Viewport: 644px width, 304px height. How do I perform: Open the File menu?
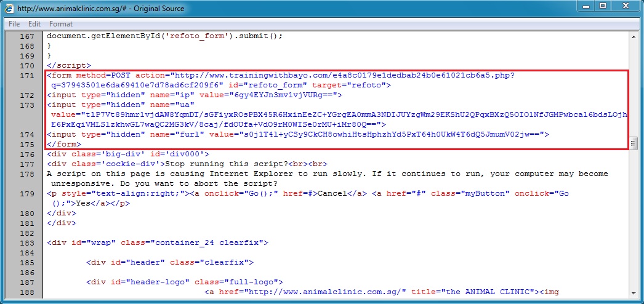point(14,24)
